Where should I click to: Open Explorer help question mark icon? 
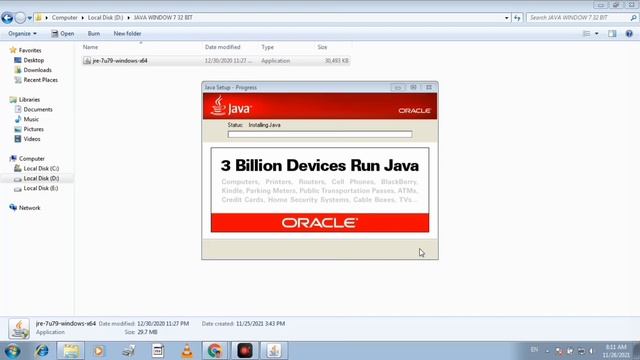coord(629,33)
